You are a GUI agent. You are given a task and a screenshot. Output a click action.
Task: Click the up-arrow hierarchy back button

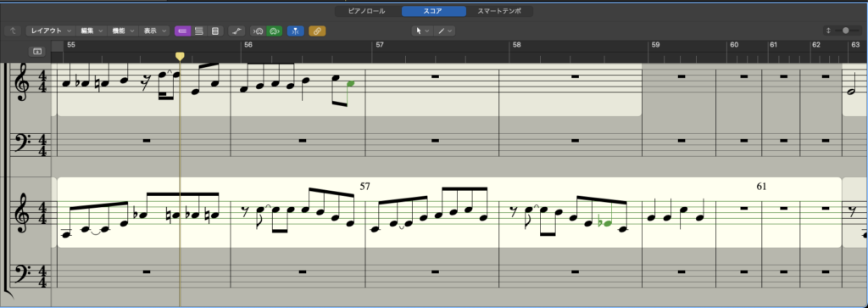point(12,31)
